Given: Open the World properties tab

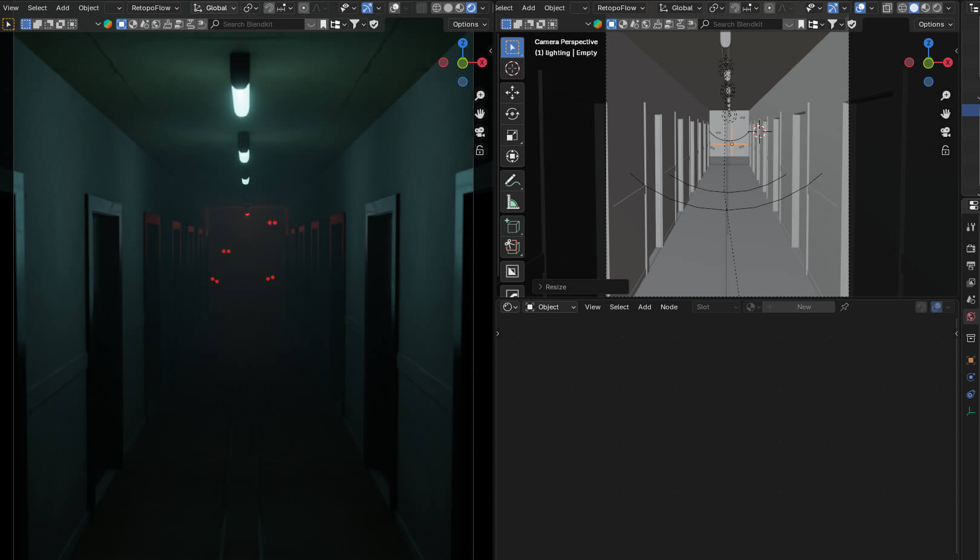Looking at the screenshot, I should pyautogui.click(x=971, y=317).
